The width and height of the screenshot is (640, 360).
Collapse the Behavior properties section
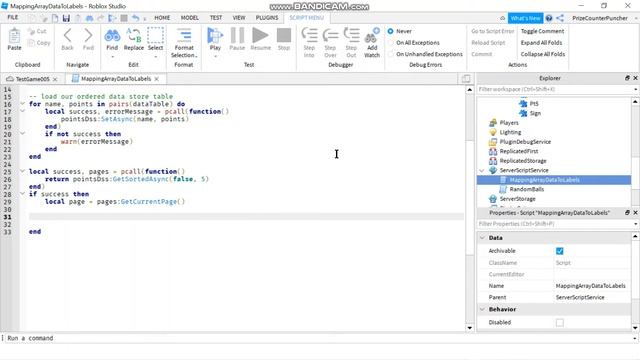pyautogui.click(x=482, y=309)
